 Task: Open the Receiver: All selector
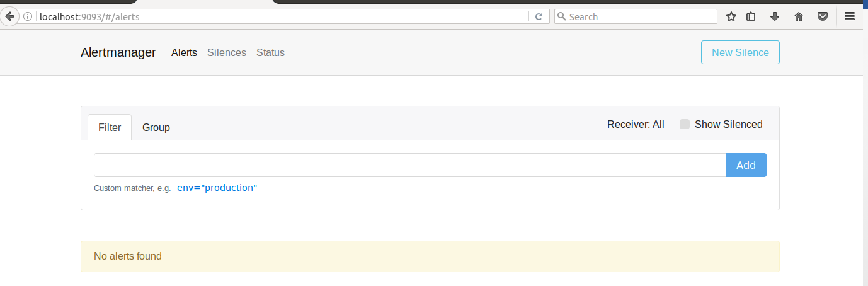coord(636,125)
